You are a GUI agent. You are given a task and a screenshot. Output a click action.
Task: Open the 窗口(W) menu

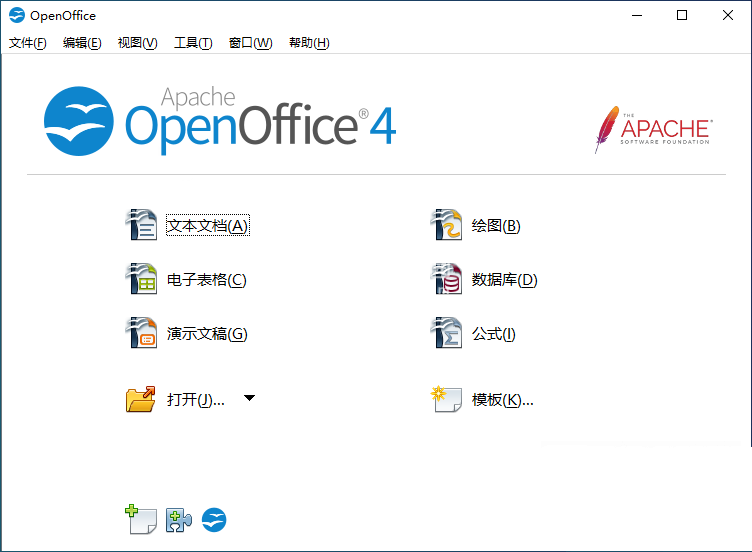pyautogui.click(x=250, y=43)
